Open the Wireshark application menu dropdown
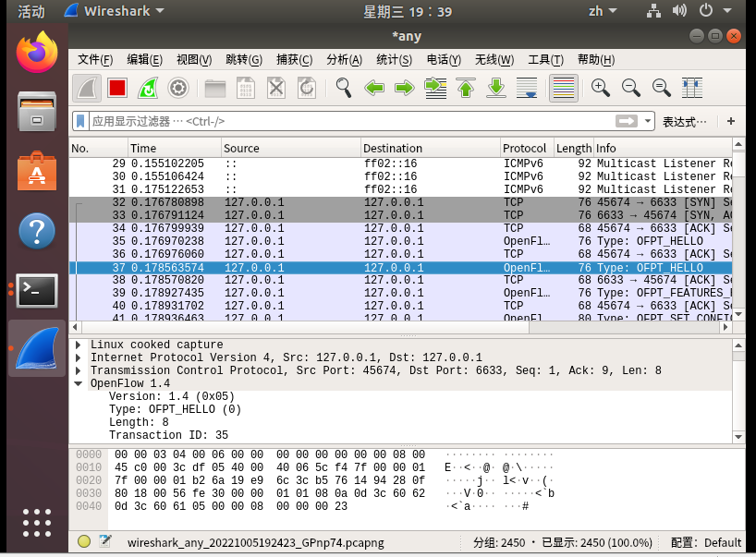Image resolution: width=756 pixels, height=557 pixels. [115, 10]
